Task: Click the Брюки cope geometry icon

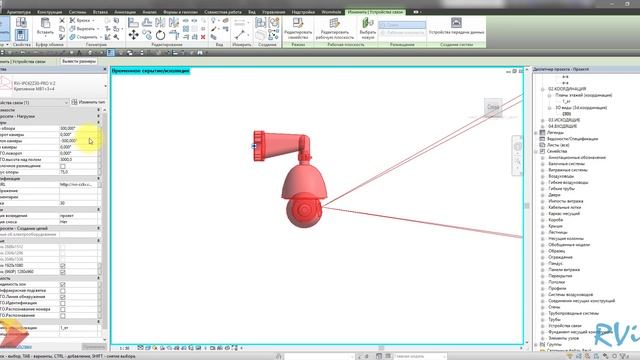Action: click(72, 20)
